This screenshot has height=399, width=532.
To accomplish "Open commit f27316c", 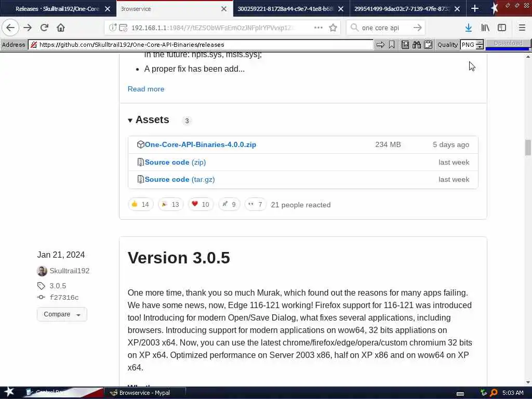I will click(64, 297).
